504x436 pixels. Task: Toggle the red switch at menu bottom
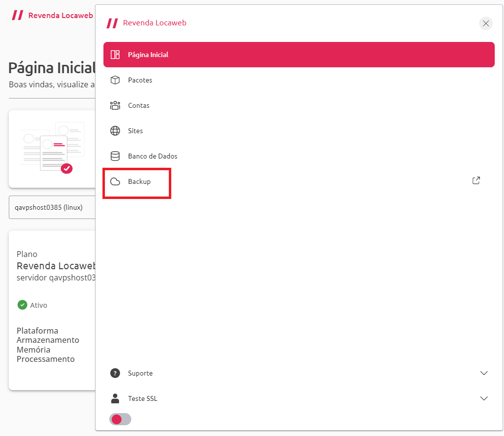tap(120, 419)
